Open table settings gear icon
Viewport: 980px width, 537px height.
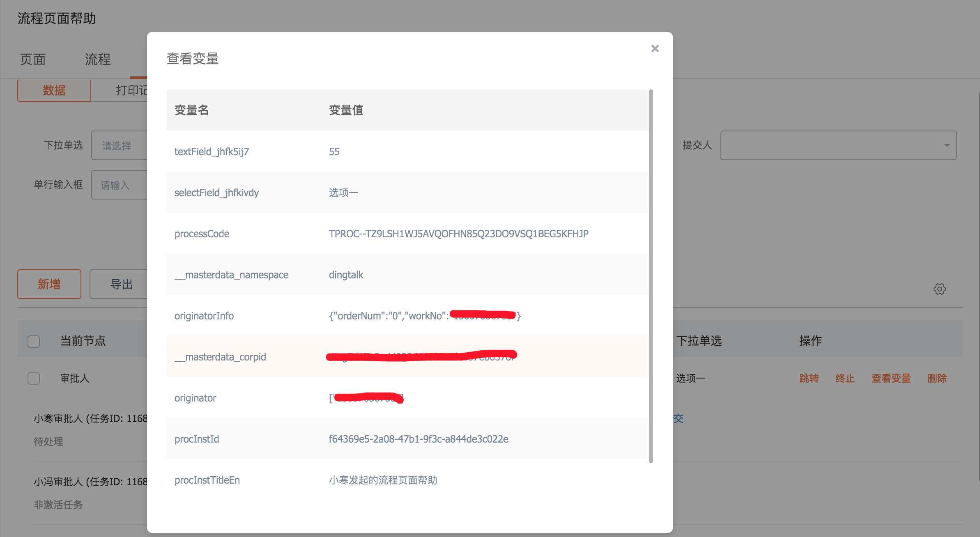(939, 289)
